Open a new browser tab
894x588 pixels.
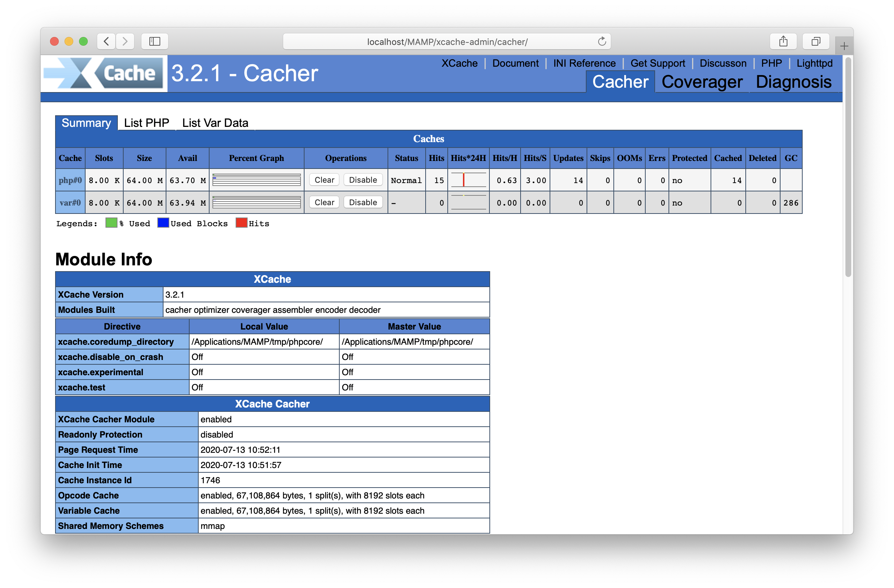(x=844, y=45)
